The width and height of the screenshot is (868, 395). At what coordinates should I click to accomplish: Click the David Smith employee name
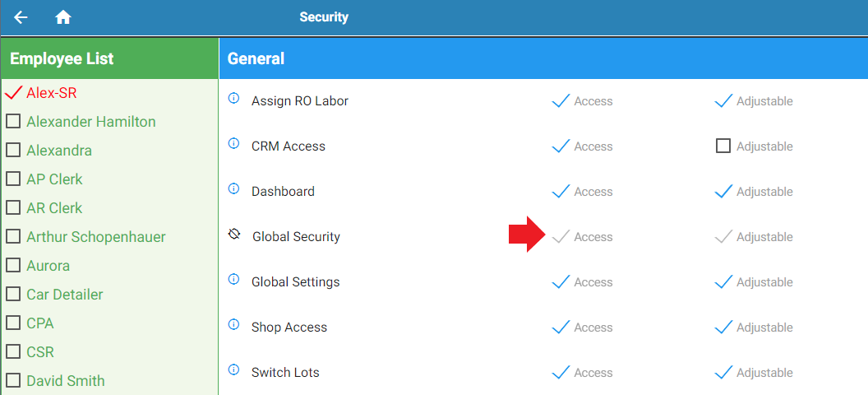click(x=65, y=380)
